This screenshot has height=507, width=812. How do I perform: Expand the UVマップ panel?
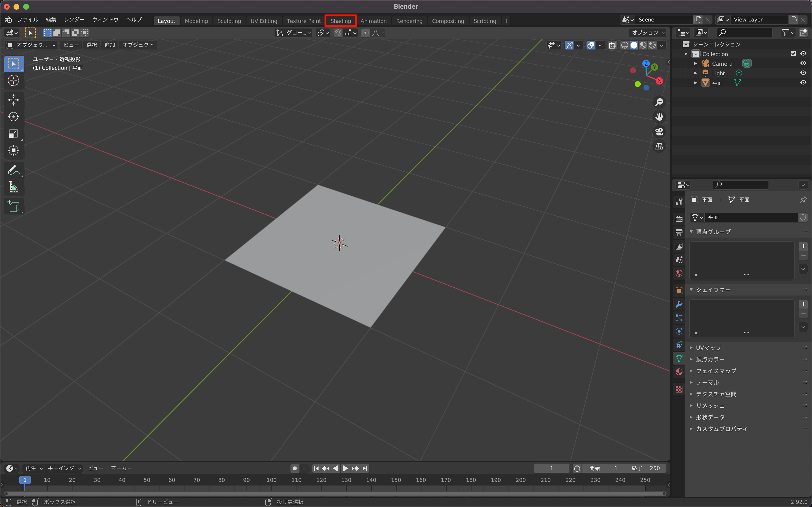[708, 348]
